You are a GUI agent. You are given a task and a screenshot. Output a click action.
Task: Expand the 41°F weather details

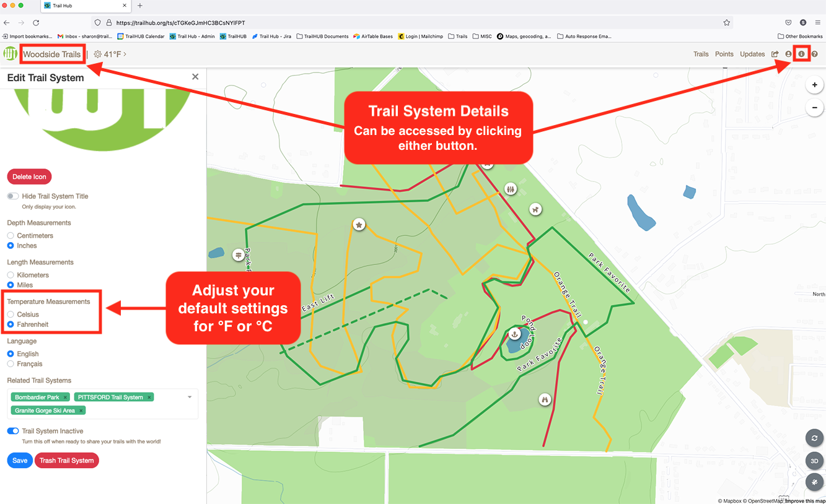tap(110, 54)
